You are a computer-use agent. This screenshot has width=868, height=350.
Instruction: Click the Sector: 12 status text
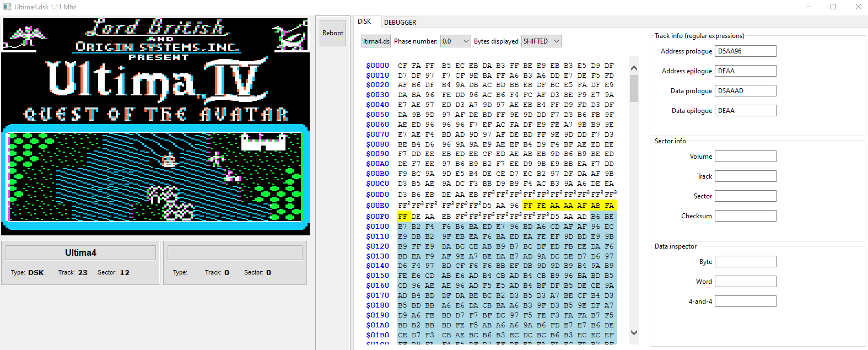[114, 273]
